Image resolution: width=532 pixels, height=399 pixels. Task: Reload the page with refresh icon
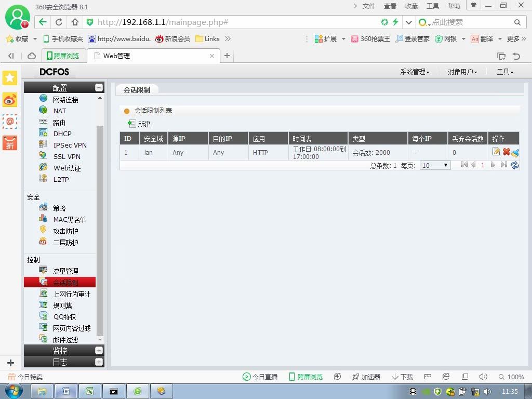coord(59,22)
